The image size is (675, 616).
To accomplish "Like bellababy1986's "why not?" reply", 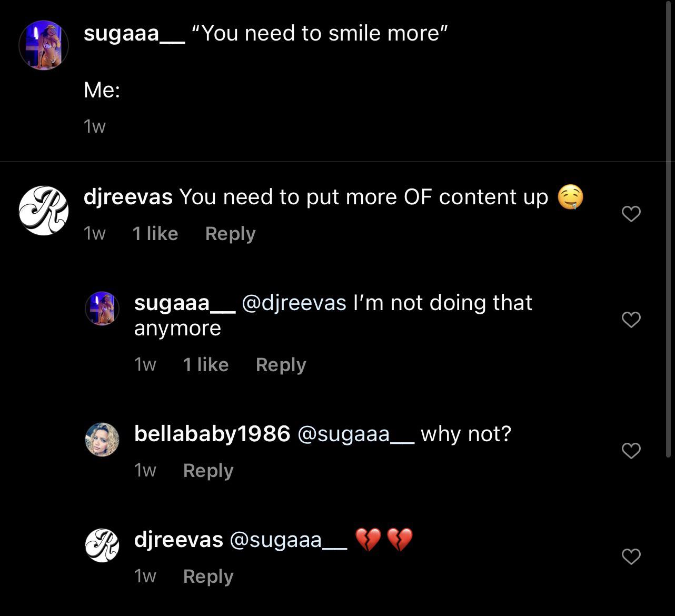I will [x=631, y=451].
